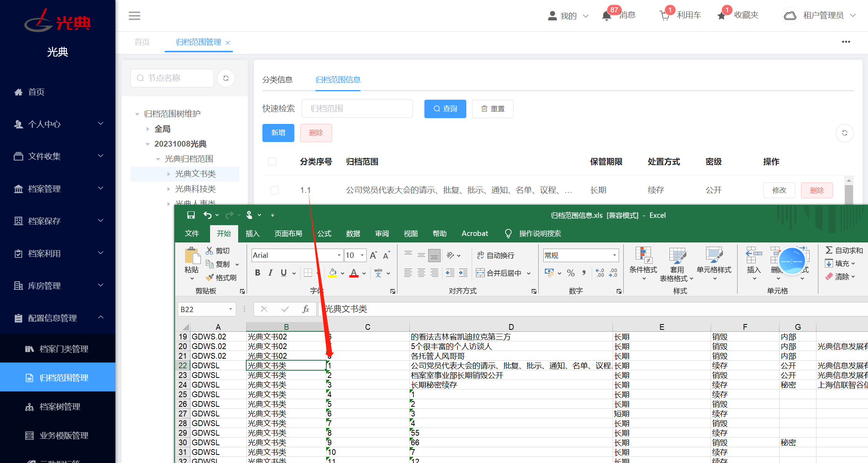Click Excel undo arrow icon
This screenshot has width=868, height=463.
(x=207, y=215)
